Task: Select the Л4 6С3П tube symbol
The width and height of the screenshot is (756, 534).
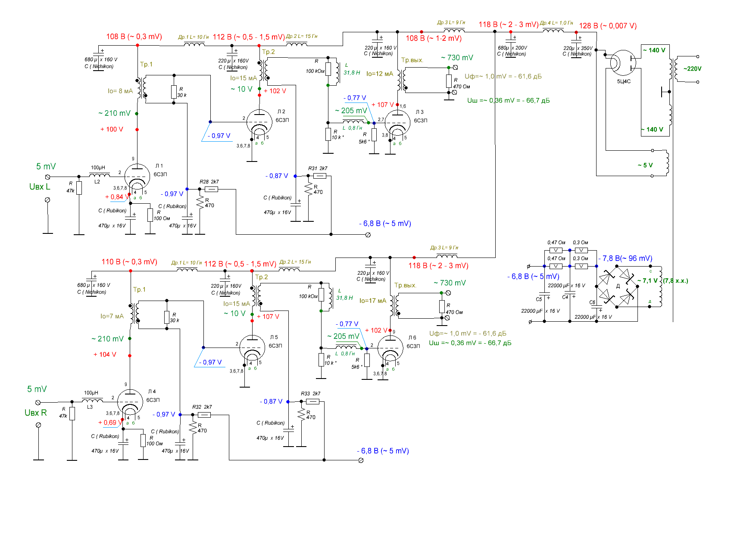Action: pos(130,402)
